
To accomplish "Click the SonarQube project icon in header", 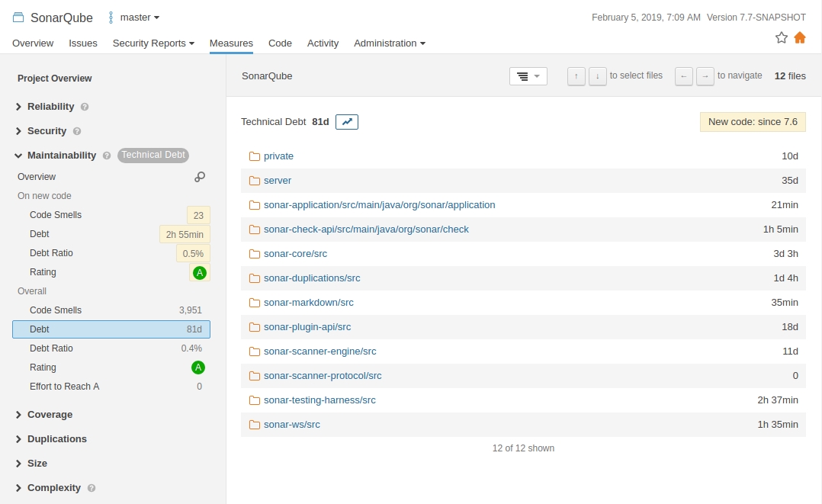I will click(18, 18).
